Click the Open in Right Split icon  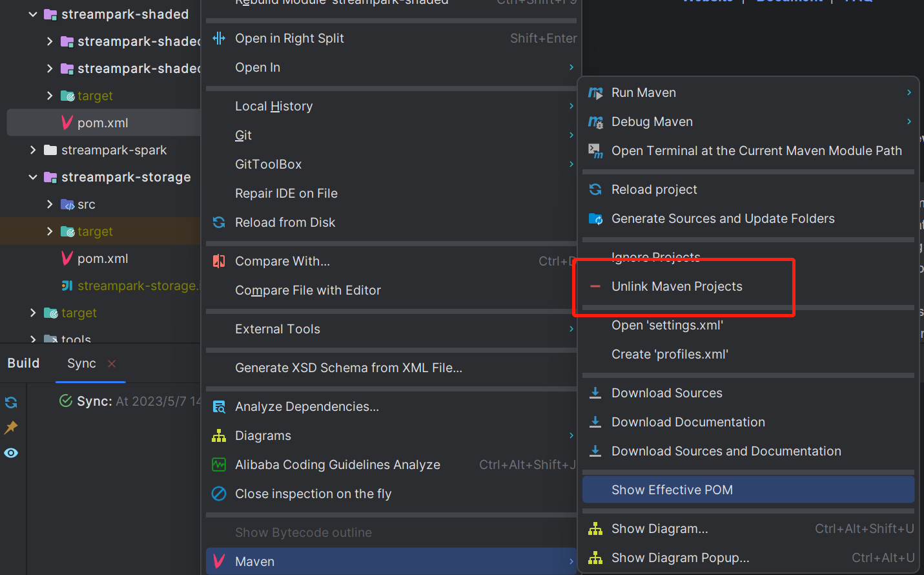[219, 38]
